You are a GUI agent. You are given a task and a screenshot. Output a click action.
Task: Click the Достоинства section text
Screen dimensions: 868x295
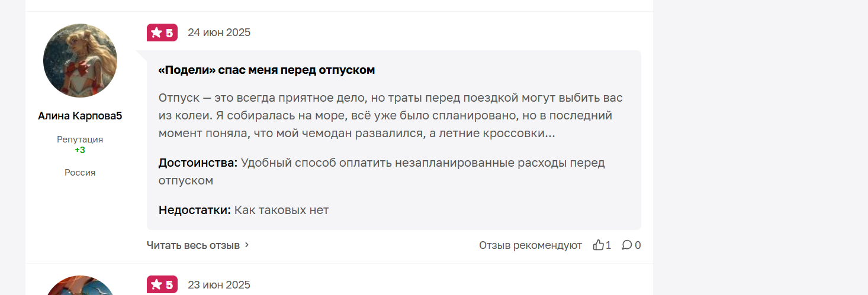[382, 171]
